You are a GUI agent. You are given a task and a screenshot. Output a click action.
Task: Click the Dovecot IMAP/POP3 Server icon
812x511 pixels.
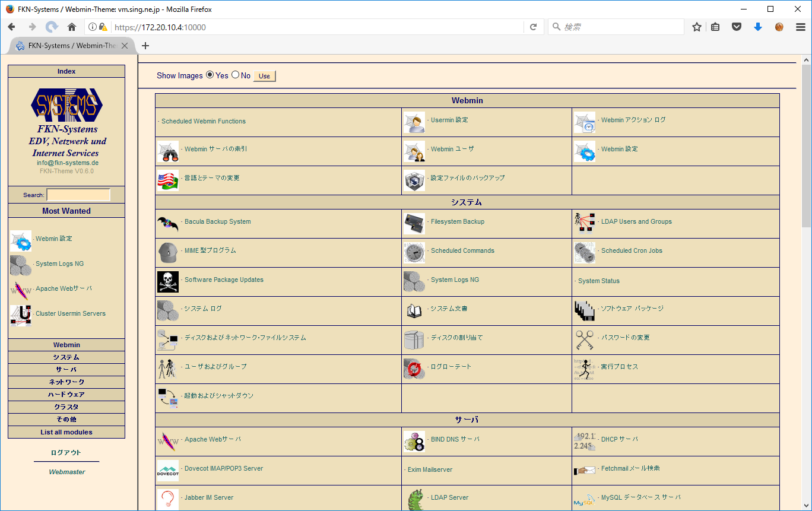click(x=168, y=471)
